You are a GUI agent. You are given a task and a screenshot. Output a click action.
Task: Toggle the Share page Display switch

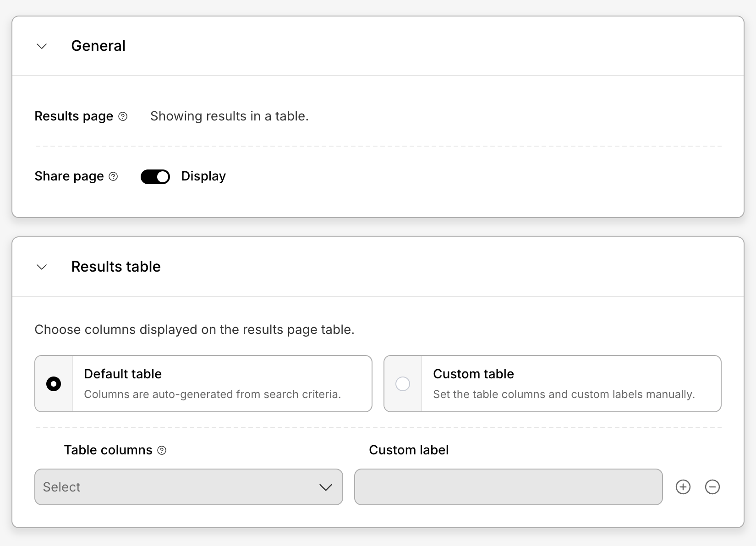click(155, 176)
